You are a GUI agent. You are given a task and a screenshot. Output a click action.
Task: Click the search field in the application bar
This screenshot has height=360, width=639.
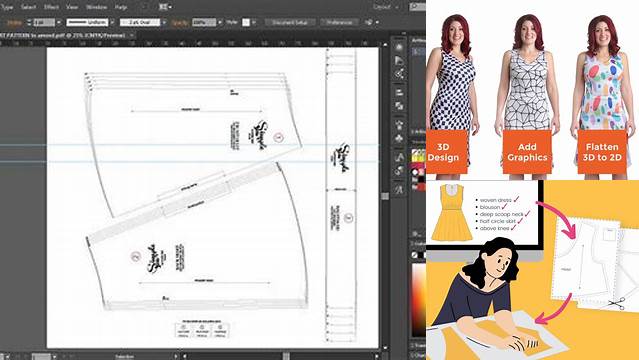tap(417, 7)
